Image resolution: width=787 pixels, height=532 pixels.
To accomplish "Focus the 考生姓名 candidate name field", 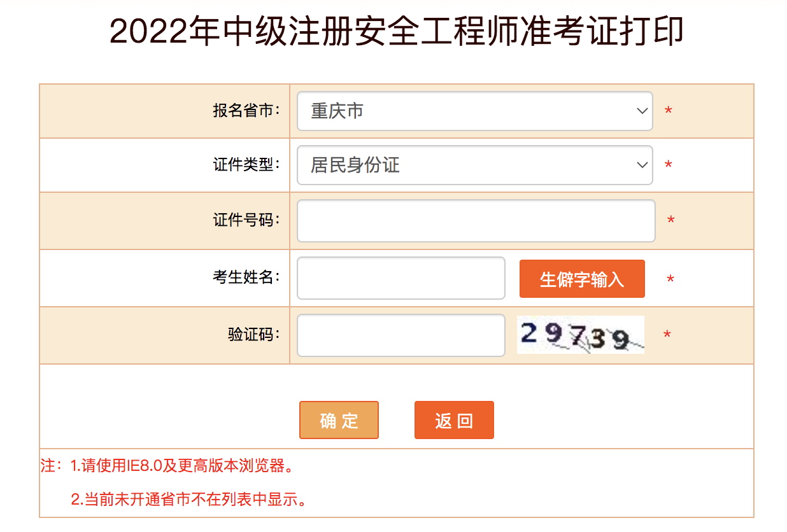I will click(401, 278).
